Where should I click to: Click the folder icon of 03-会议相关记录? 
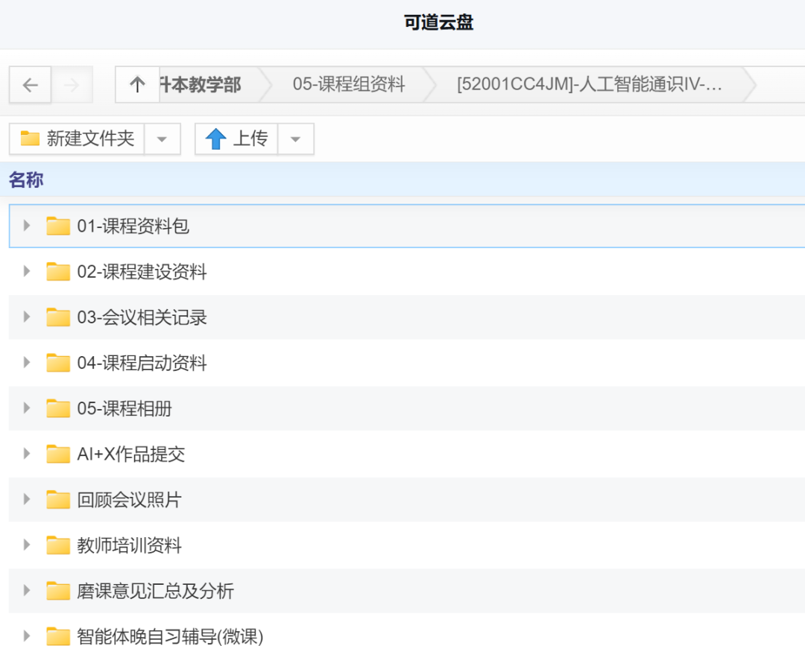coord(58,317)
